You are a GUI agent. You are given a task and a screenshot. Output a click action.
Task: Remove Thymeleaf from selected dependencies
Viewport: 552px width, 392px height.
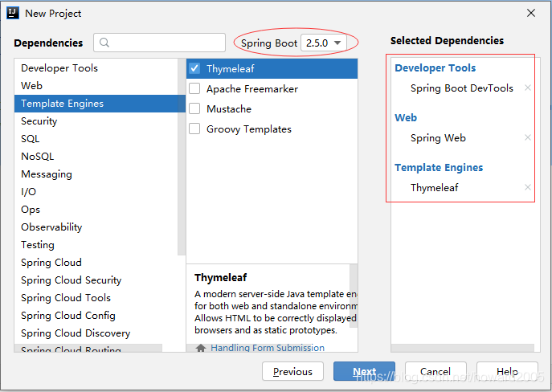528,187
